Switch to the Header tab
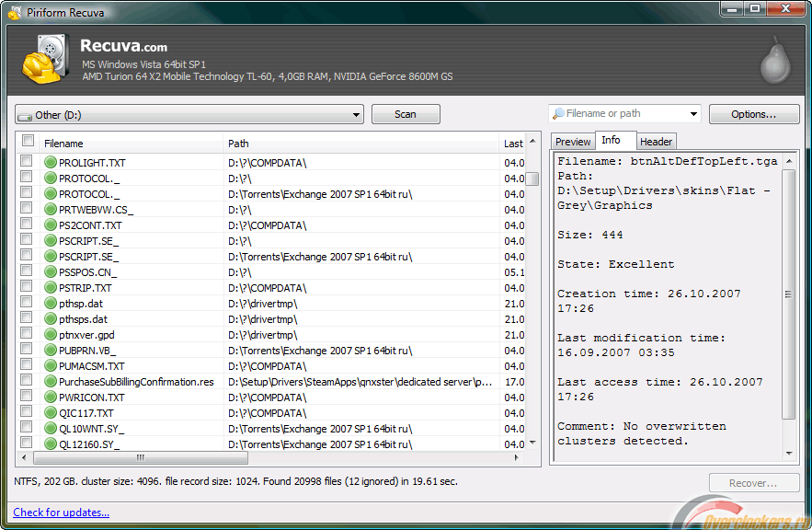 [656, 142]
